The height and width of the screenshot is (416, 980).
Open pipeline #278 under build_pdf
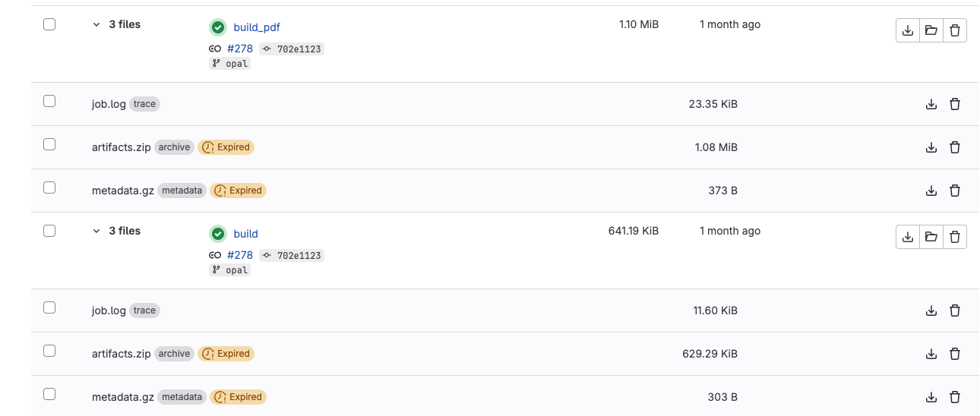(240, 49)
